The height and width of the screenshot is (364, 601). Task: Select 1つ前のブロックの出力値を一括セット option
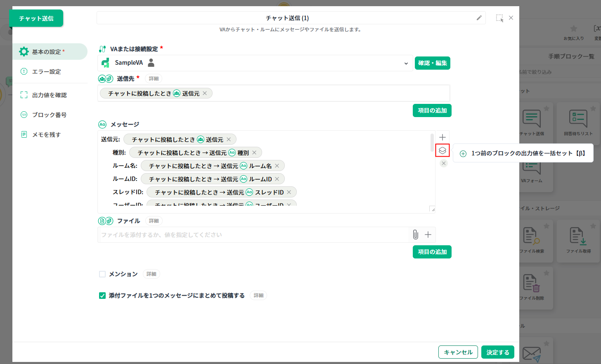tap(523, 153)
